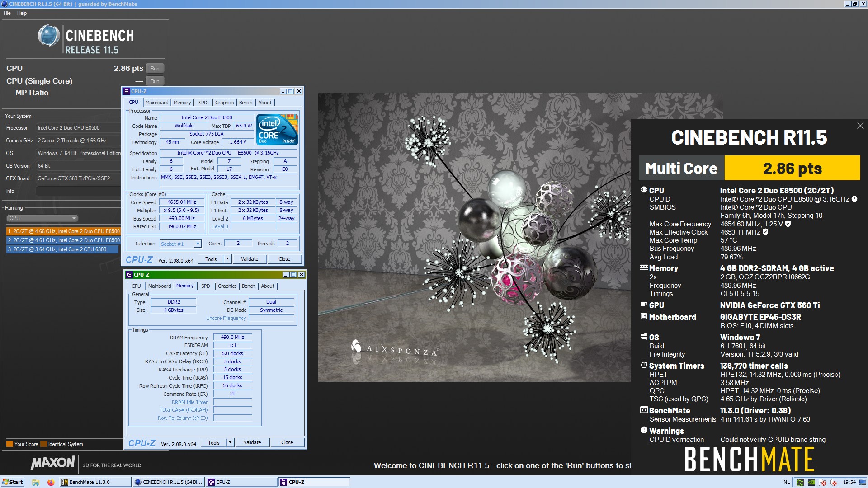
Task: Click the Memory section icon in BenchMate
Action: [644, 268]
